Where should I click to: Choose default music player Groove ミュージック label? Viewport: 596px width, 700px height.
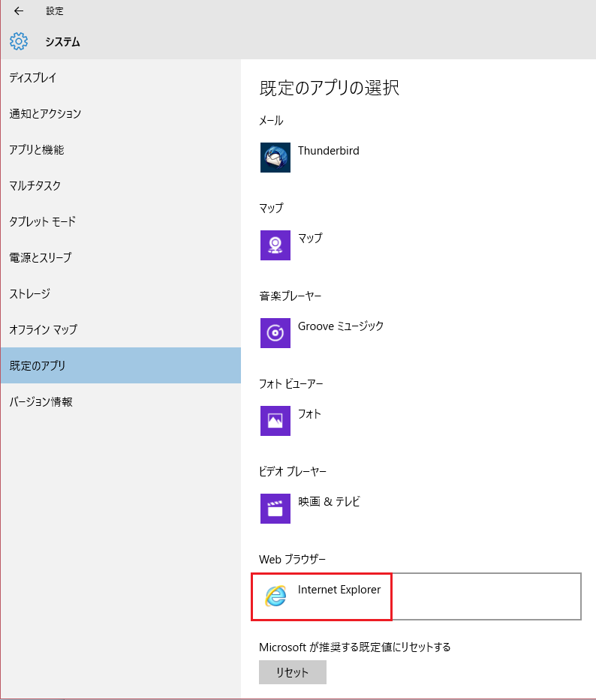(x=341, y=326)
